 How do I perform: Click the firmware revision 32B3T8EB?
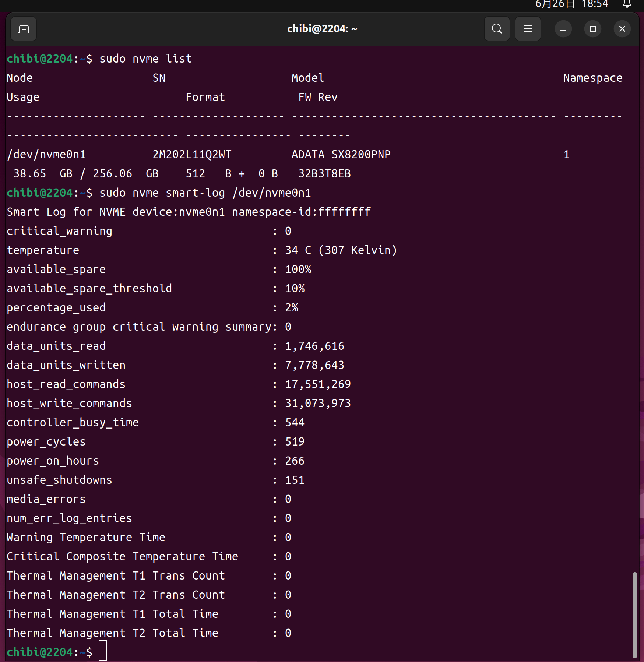pyautogui.click(x=324, y=174)
